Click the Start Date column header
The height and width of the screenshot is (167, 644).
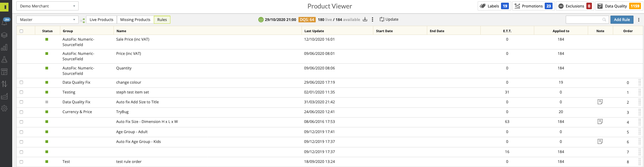tap(400, 31)
